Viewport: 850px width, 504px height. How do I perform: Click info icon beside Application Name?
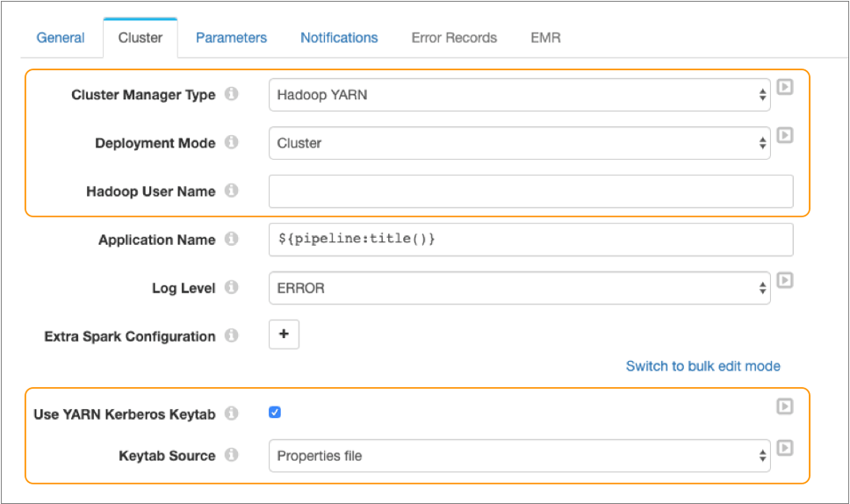point(232,239)
